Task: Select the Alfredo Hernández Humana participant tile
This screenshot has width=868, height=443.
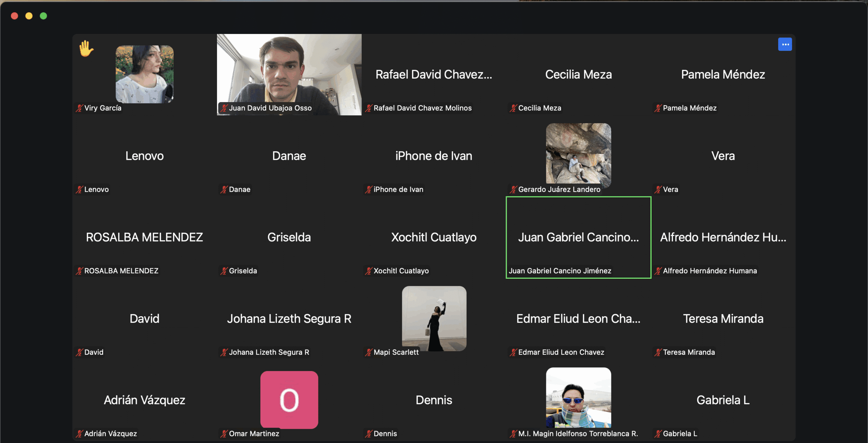Action: tap(723, 237)
